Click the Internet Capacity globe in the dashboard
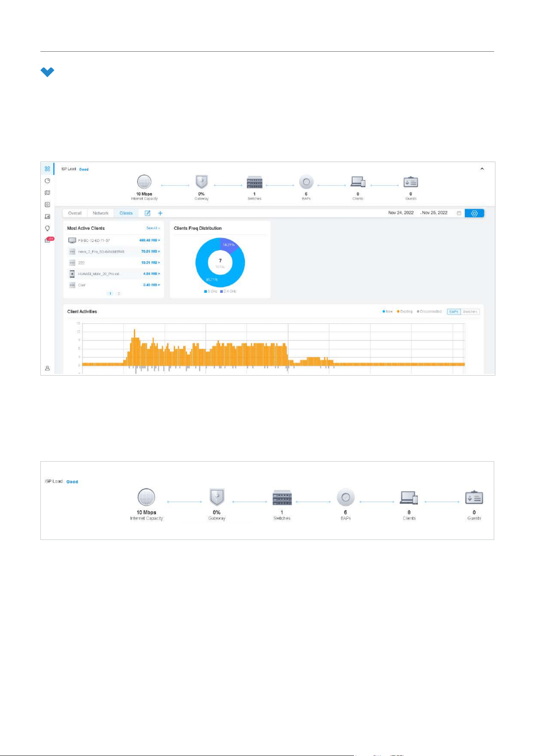The image size is (535, 756). [x=144, y=182]
